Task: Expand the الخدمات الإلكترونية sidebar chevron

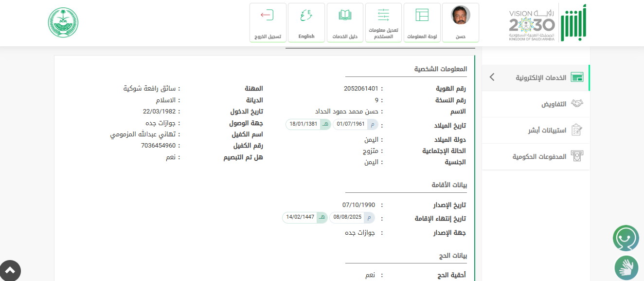Action: point(492,77)
